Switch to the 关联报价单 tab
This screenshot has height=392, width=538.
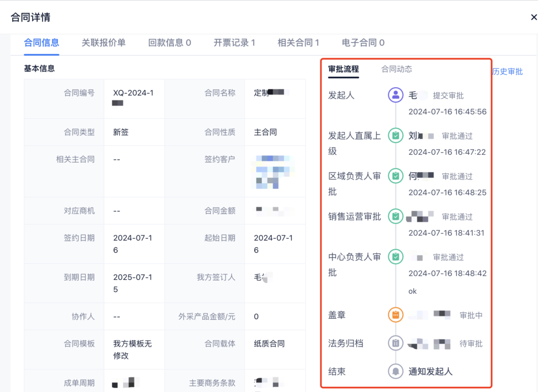pos(104,43)
